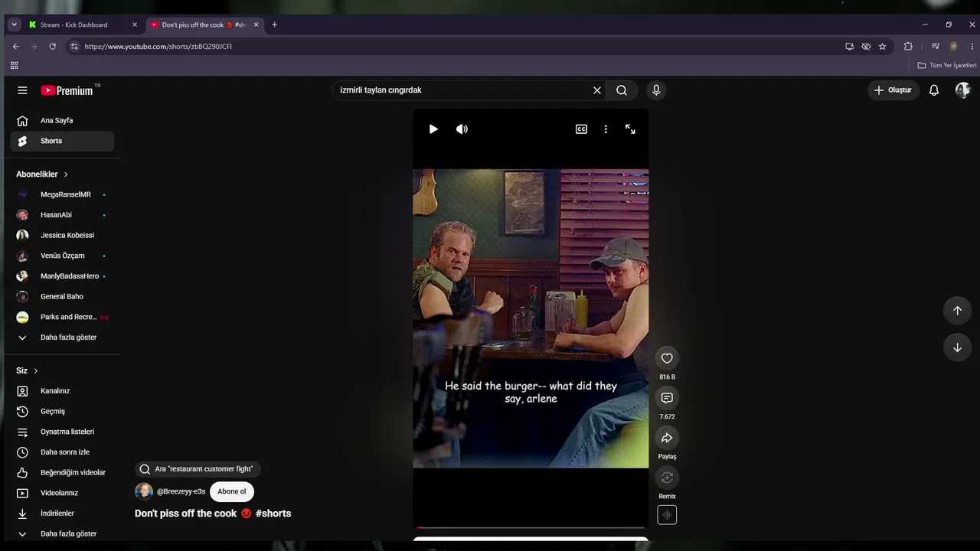This screenshot has width=980, height=551.
Task: Open the Tüm Yer İşaretleri bookmarks folder
Action: [x=947, y=66]
